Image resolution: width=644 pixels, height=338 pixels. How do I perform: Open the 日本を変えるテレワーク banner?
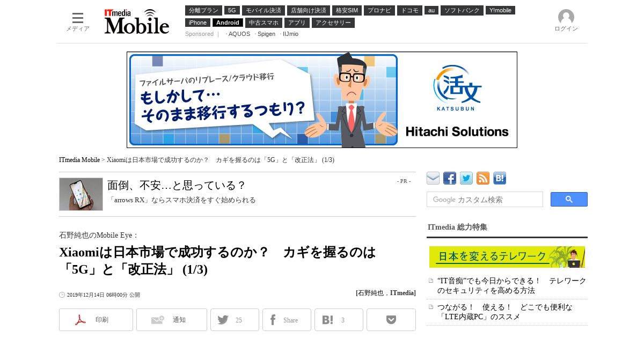pos(507,257)
